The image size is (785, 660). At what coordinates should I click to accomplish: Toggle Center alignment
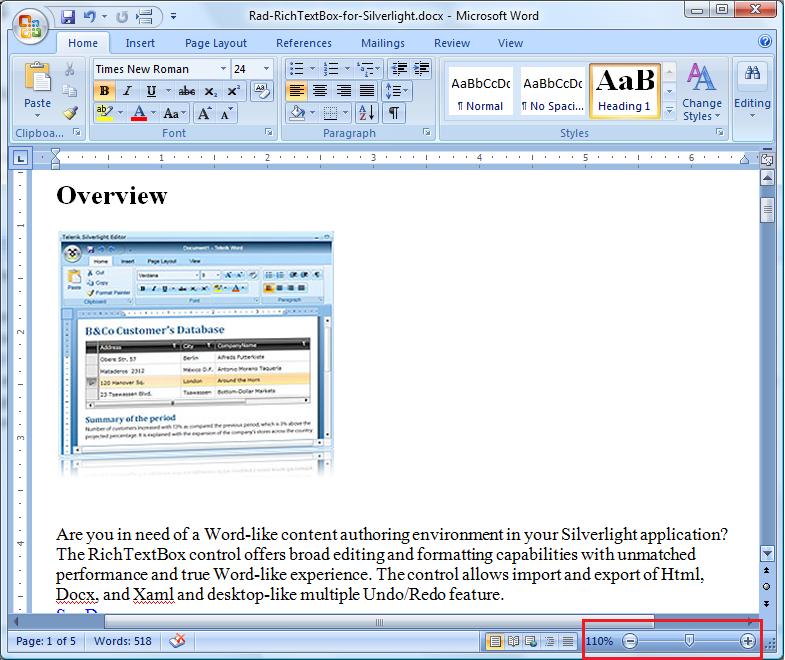pos(320,91)
